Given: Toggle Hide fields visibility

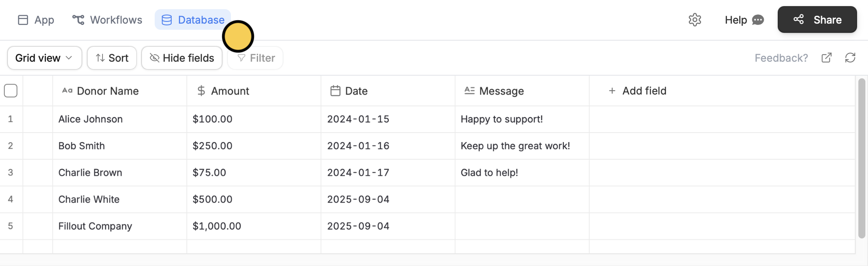Looking at the screenshot, I should point(181,57).
